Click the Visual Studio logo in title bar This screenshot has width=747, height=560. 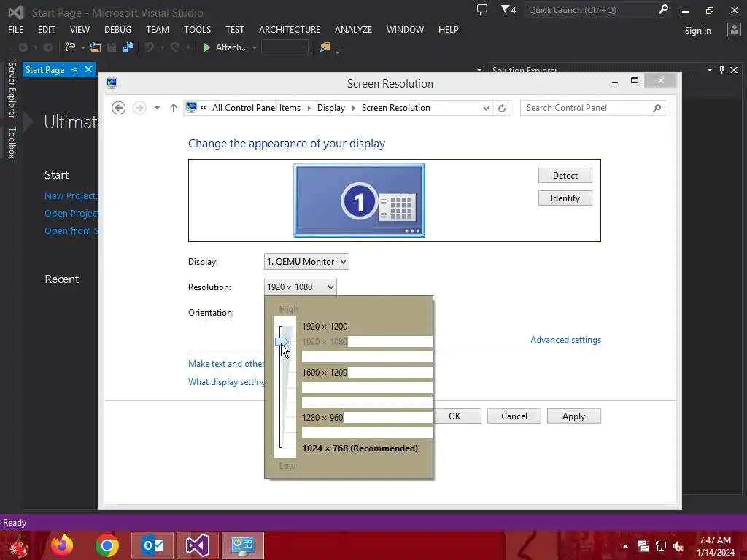pyautogui.click(x=16, y=12)
